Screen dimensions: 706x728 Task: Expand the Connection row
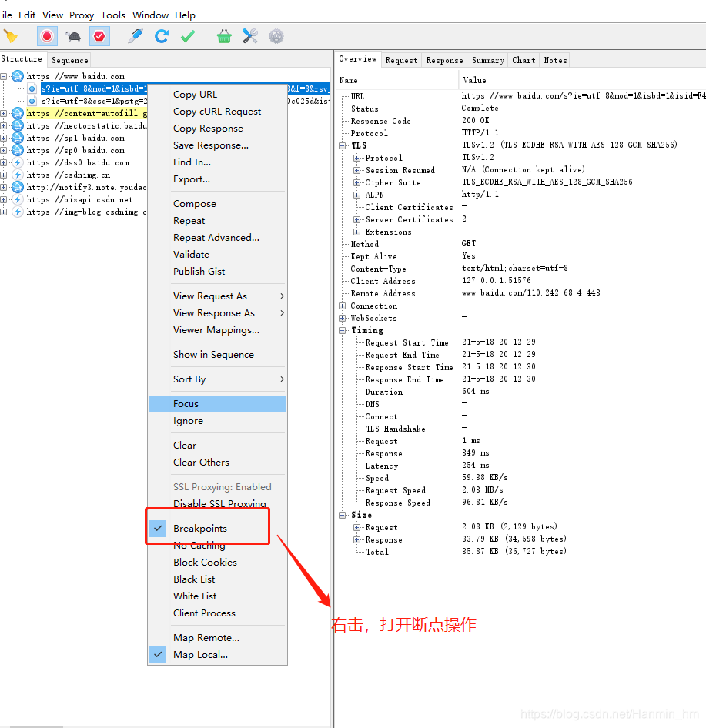(343, 306)
